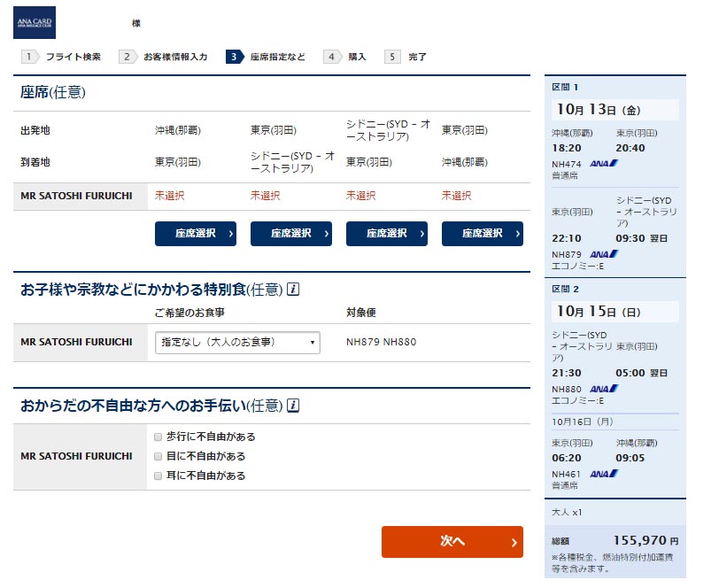Go to step 2 お客様情報入力

pos(164,57)
